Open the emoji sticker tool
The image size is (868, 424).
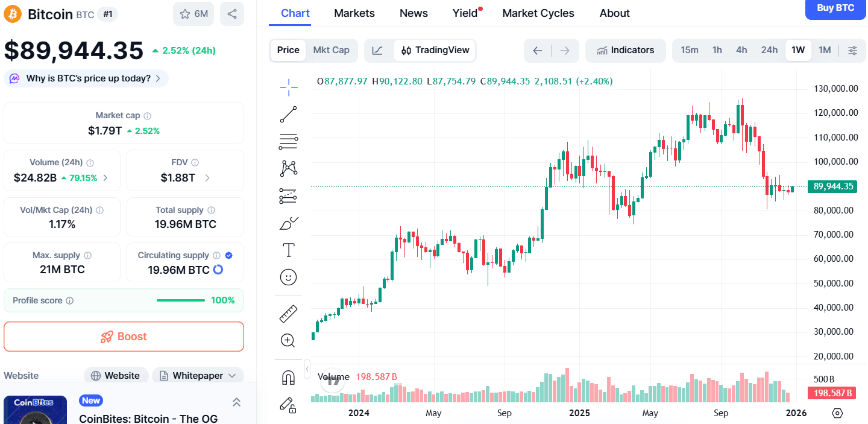tap(288, 277)
